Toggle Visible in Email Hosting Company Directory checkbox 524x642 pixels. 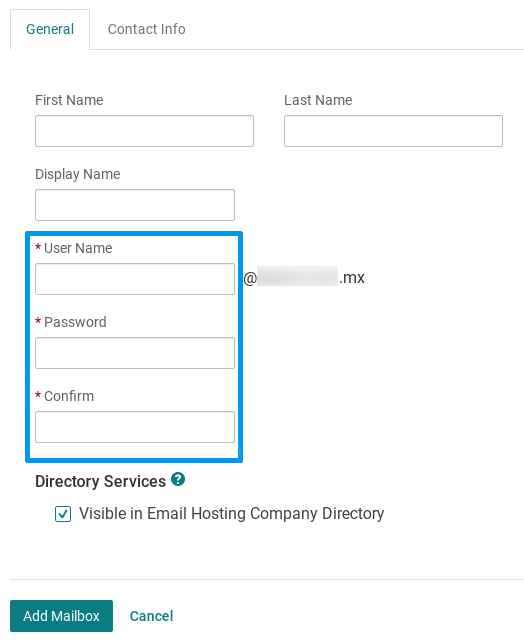pos(63,514)
